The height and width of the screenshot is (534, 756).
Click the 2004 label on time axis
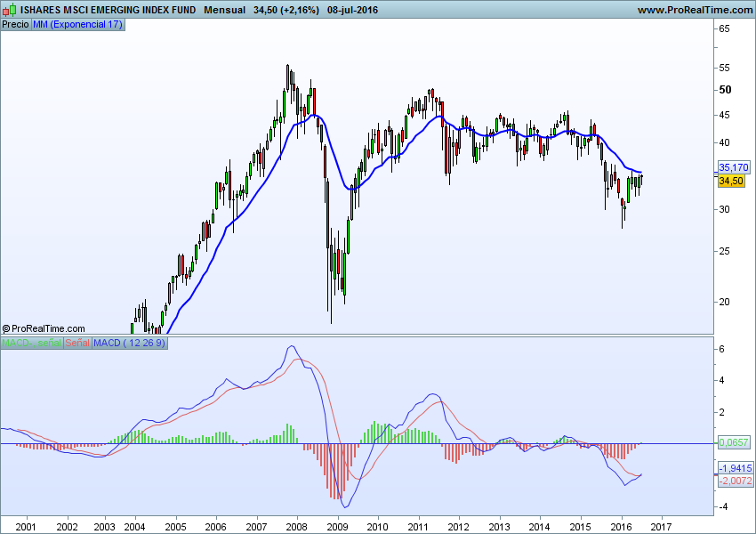134,525
